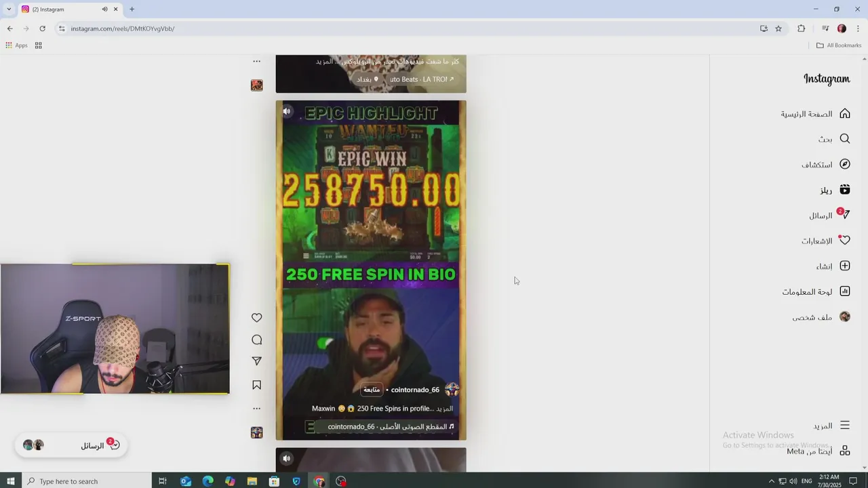Open audio thumbnail beside the top reel

256,85
